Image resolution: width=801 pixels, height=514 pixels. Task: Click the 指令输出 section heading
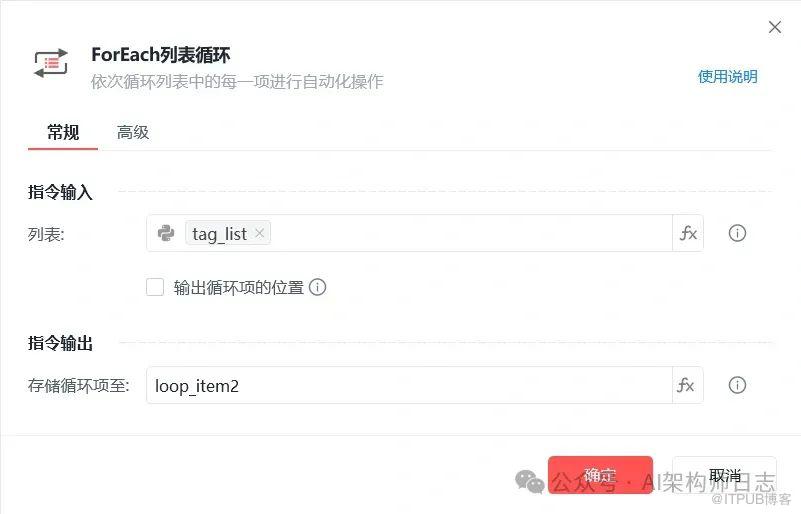click(60, 343)
